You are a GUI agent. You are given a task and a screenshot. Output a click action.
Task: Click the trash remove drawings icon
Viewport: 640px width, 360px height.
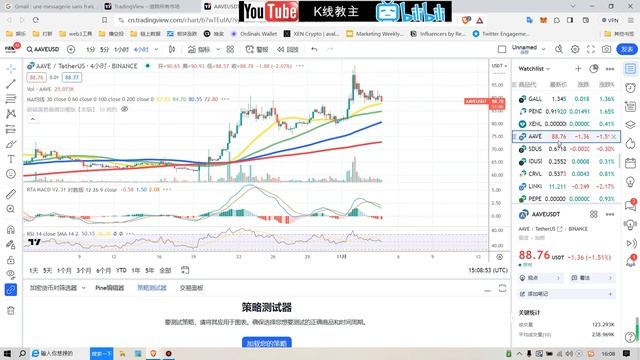tap(11, 311)
